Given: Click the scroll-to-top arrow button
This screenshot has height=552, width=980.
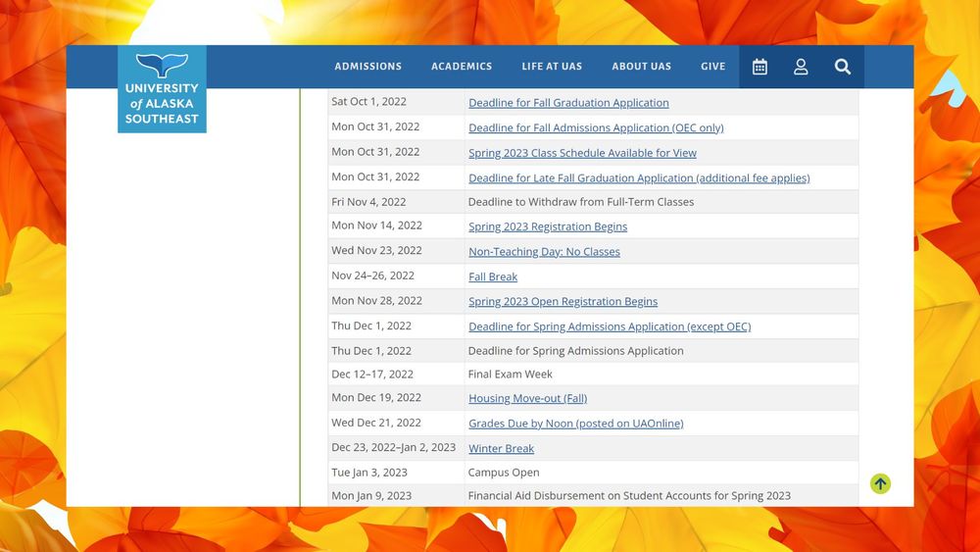Looking at the screenshot, I should point(880,483).
